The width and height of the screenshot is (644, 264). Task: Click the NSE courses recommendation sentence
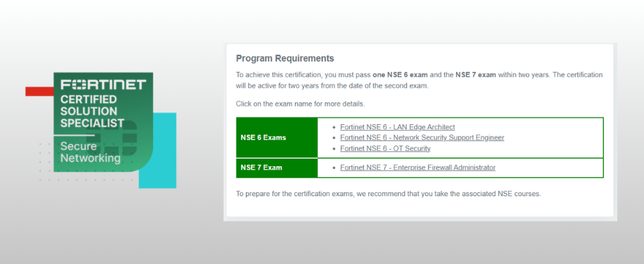click(388, 193)
